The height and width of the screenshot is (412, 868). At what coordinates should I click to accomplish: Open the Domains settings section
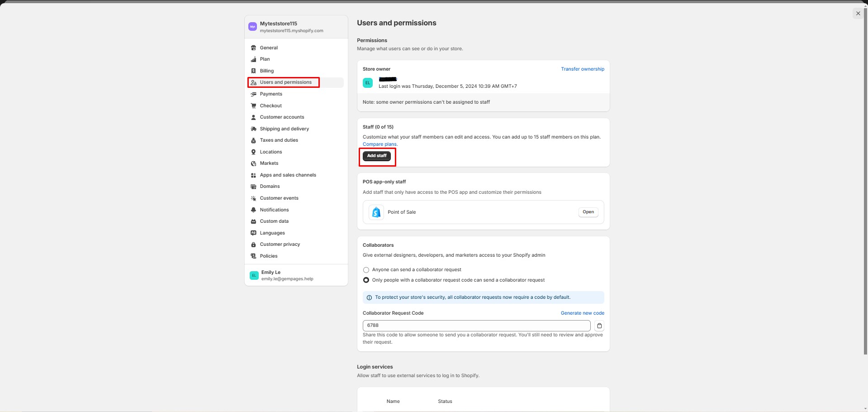point(270,187)
